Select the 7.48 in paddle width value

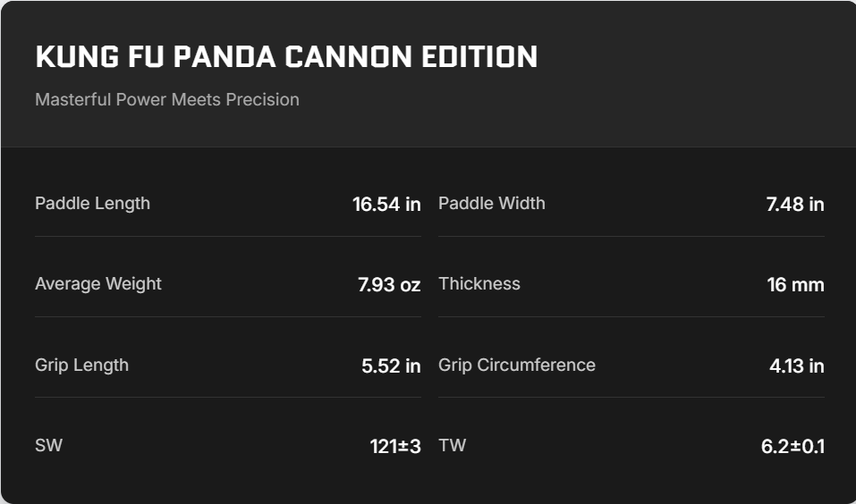(x=795, y=204)
